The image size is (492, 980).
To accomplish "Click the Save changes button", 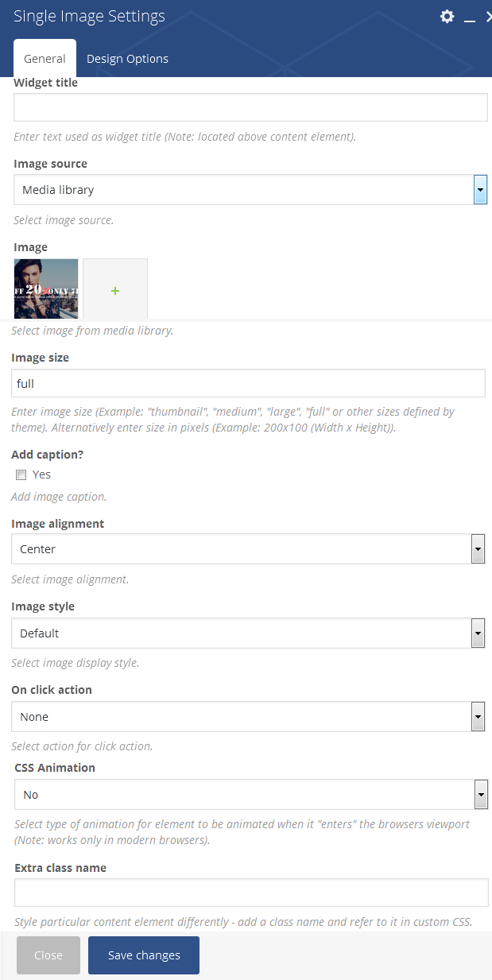I will coord(144,955).
